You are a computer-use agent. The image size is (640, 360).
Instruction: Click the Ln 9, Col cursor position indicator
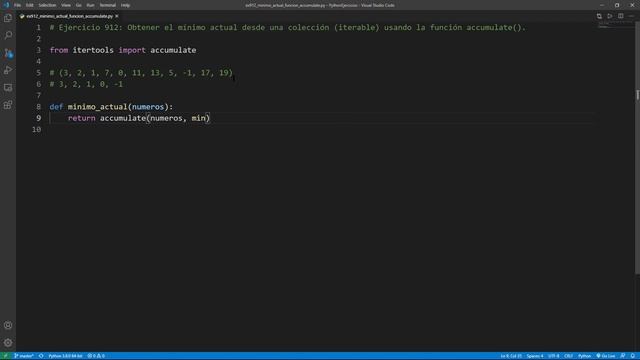point(511,356)
